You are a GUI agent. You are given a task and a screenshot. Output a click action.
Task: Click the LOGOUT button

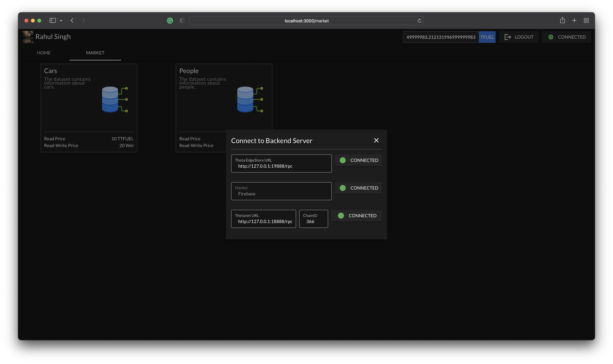(519, 37)
